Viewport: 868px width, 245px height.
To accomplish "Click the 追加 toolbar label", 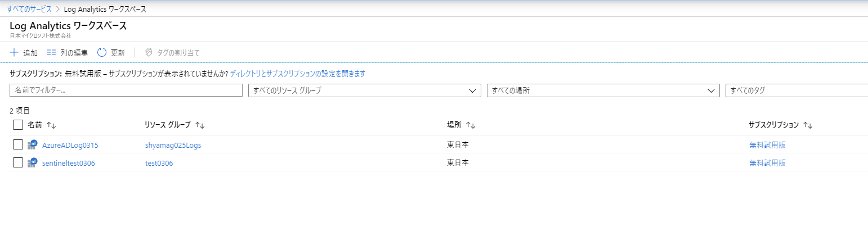I will point(30,53).
